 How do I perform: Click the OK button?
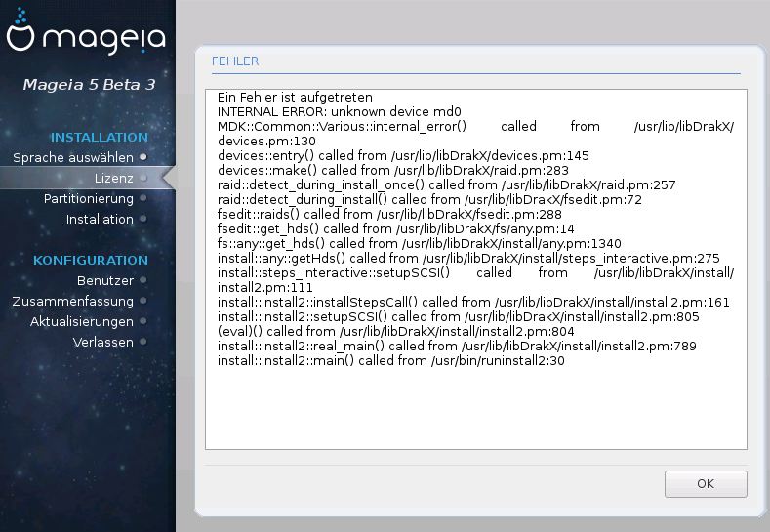(706, 484)
